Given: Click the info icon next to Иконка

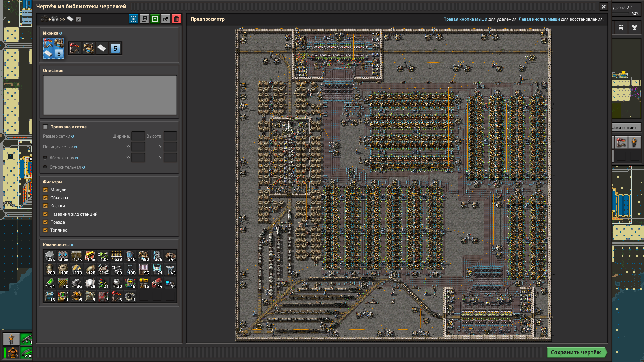Looking at the screenshot, I should (61, 33).
